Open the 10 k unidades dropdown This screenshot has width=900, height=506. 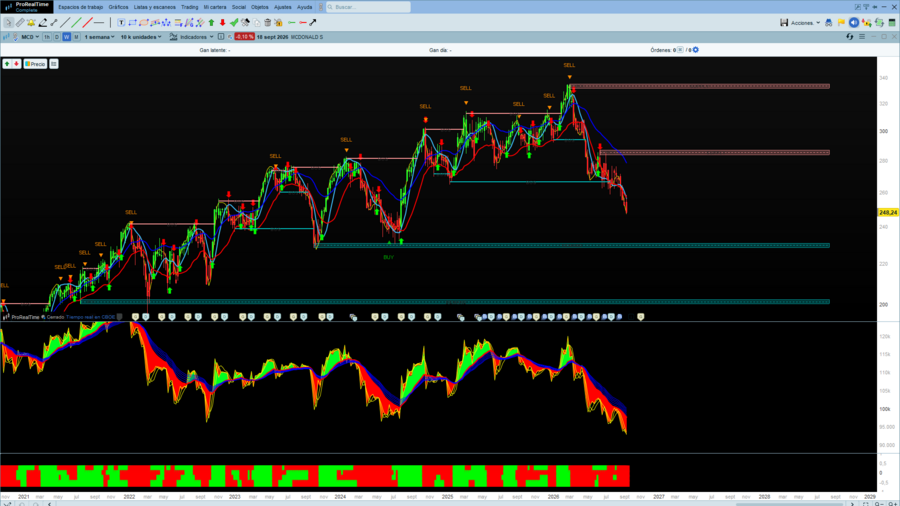[141, 37]
